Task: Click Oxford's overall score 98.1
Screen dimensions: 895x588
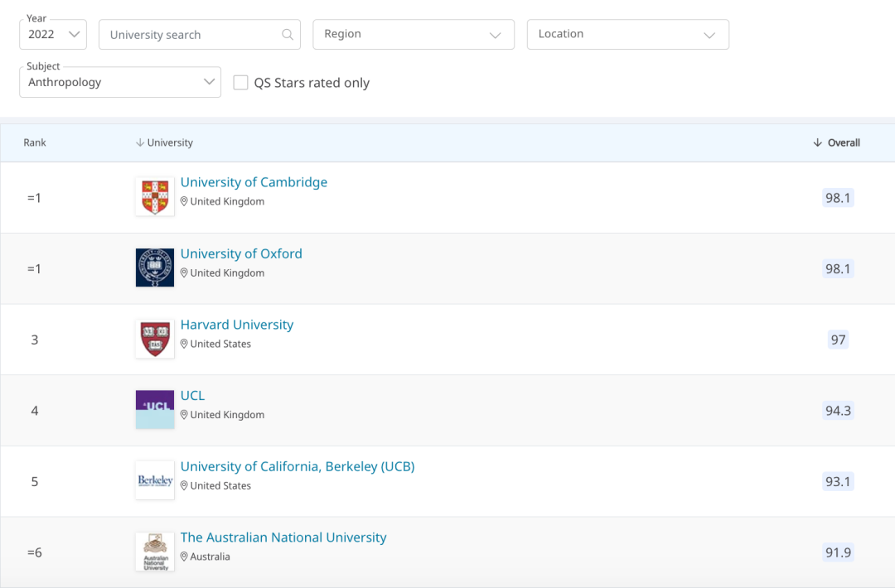Action: click(838, 268)
